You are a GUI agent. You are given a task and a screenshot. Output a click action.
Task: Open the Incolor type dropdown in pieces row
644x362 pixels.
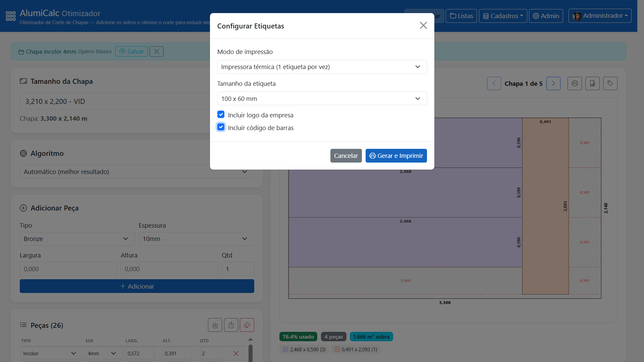[x=52, y=353]
